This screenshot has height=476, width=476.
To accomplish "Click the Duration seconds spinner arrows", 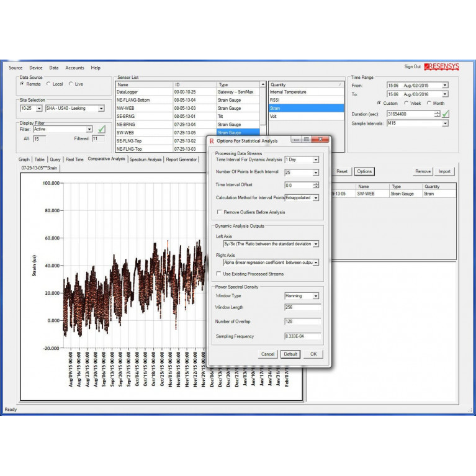I will point(437,114).
